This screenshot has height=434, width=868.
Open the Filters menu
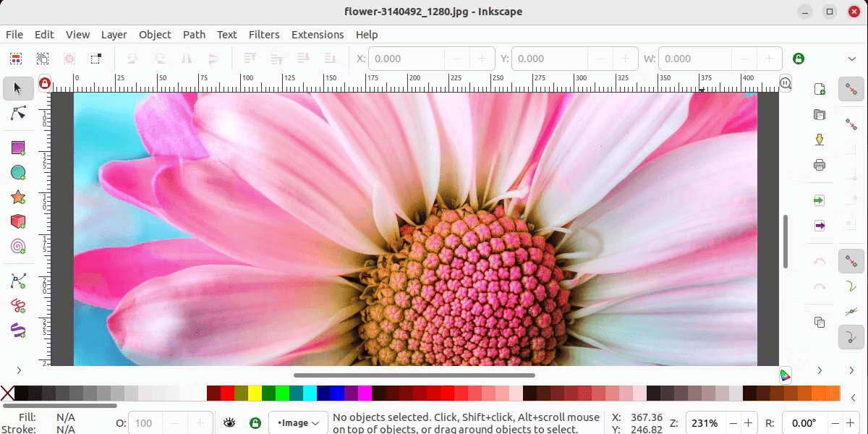pyautogui.click(x=264, y=34)
